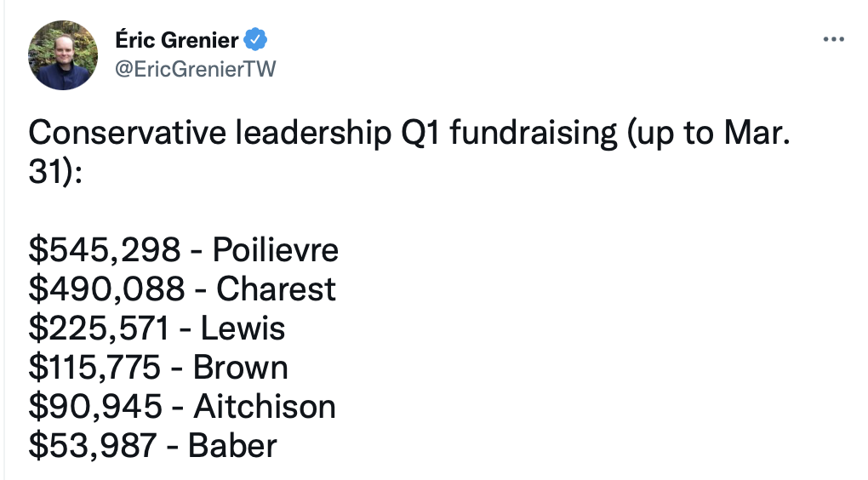
Task: Open the three-dot more options menu
Action: point(833,39)
